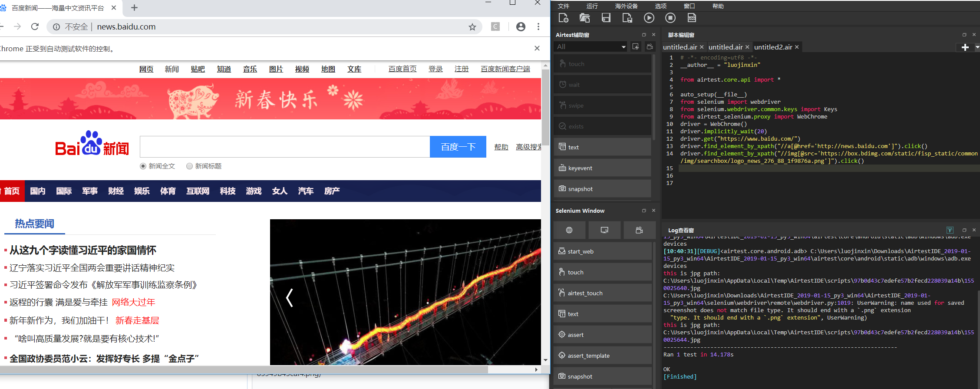The width and height of the screenshot is (980, 389).
Task: Select the 新闻标题 radio button
Action: [189, 166]
